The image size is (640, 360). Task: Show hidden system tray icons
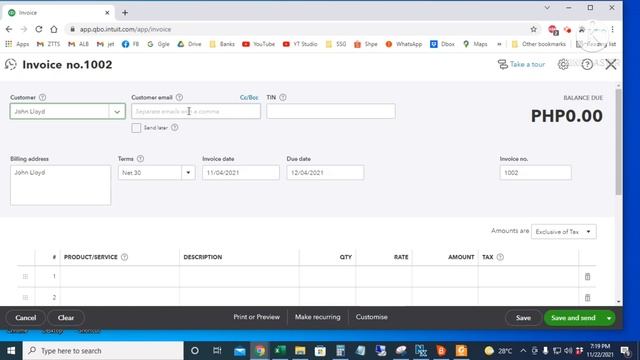tap(523, 351)
